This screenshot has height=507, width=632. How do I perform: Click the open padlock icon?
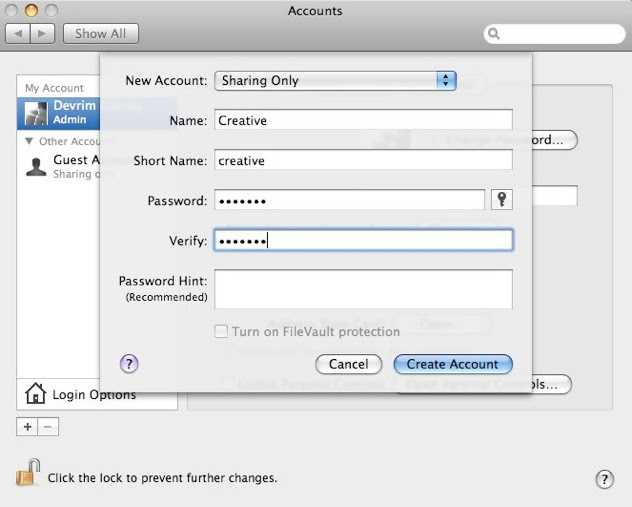point(28,472)
